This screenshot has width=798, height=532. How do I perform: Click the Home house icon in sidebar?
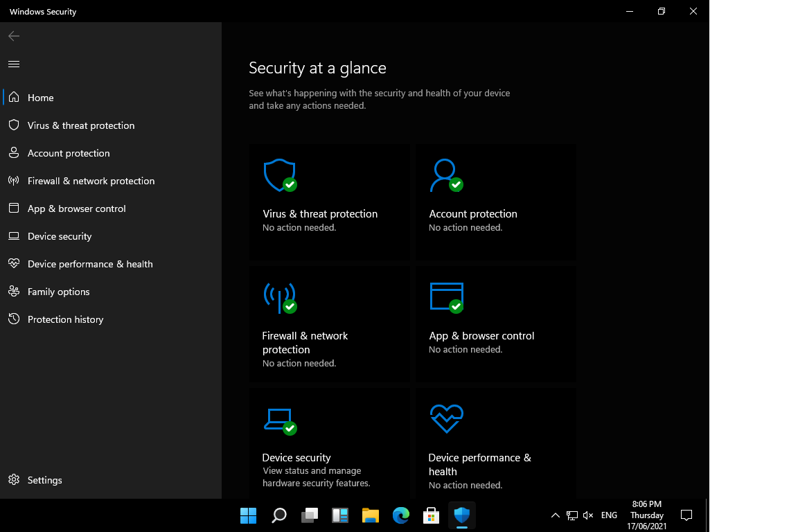point(14,97)
